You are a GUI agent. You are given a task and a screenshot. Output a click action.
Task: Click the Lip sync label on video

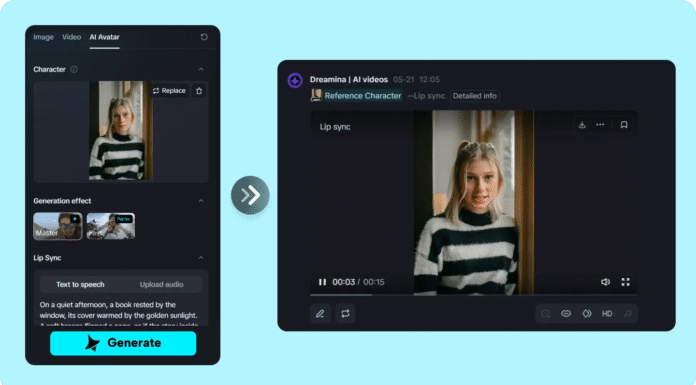coord(335,127)
